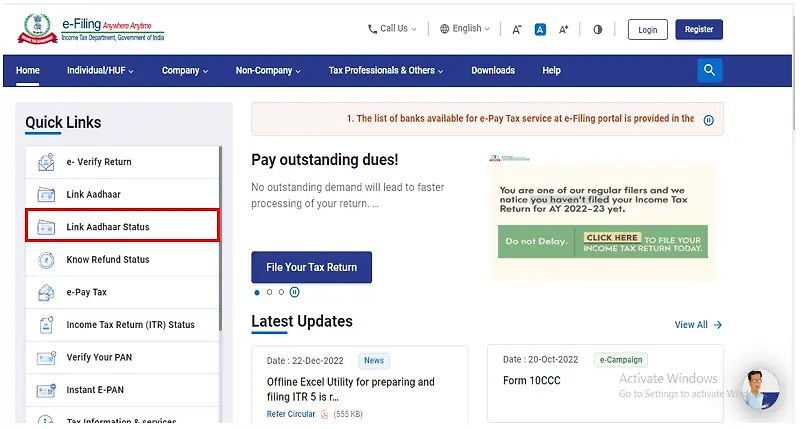This screenshot has width=803, height=429.
Task: Go to the Home tab
Action: (x=28, y=71)
